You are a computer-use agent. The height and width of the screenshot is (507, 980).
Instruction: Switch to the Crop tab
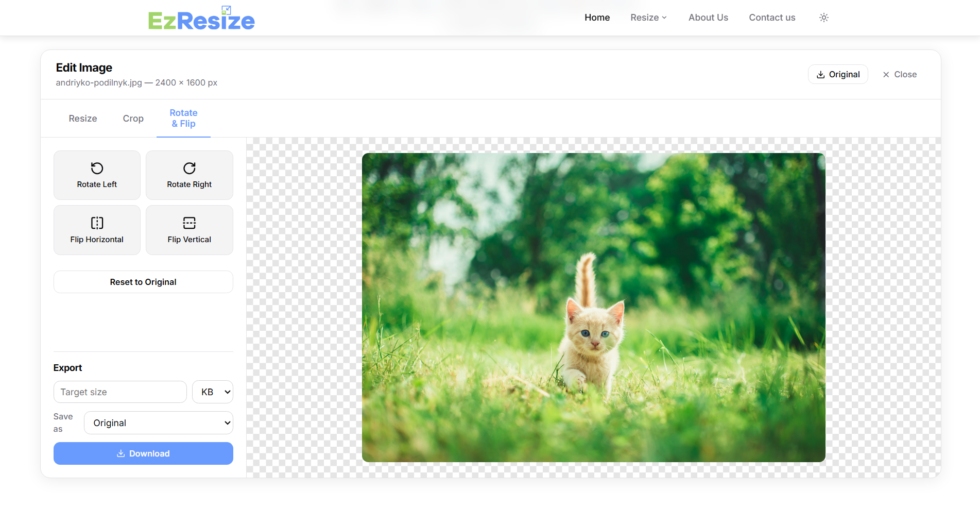pyautogui.click(x=133, y=119)
